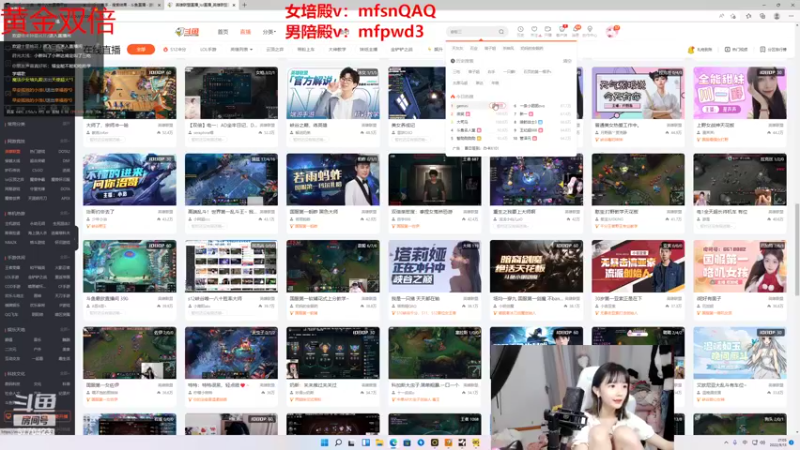Click the fire icon filter beside 全部
This screenshot has width=800, height=450.
point(175,49)
